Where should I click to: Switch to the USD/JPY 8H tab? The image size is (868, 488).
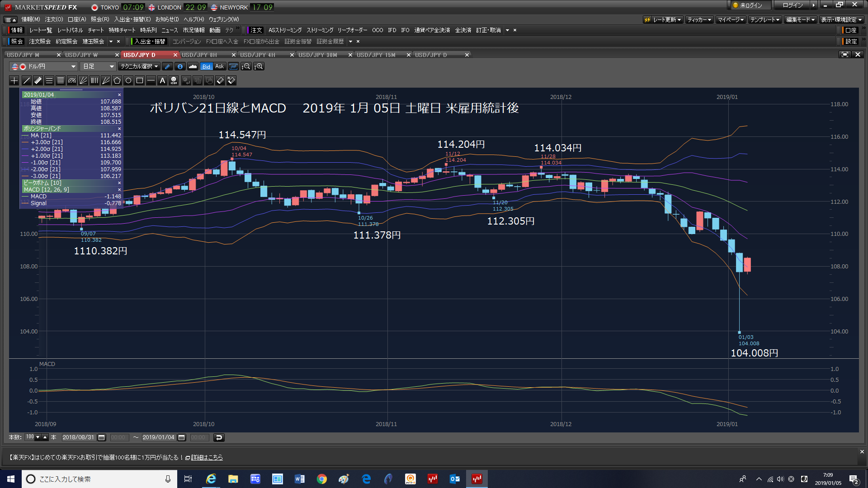(x=199, y=55)
